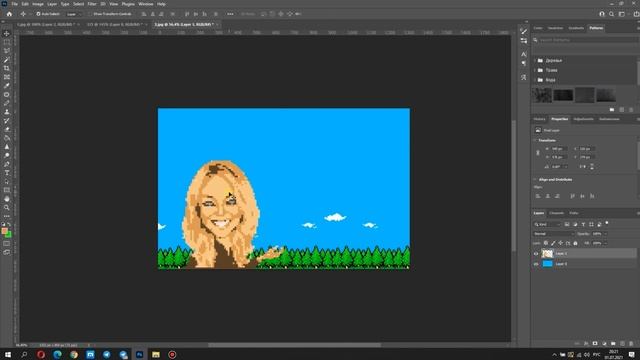Hide the blue background layer eye icon

[x=536, y=264]
